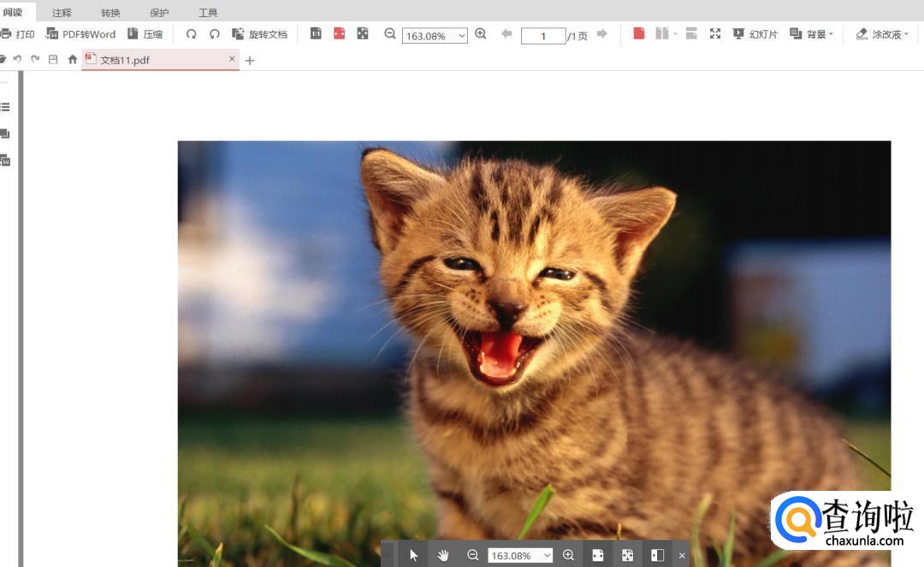Viewport: 924px width, 567px height.
Task: Click the home icon beside file tab
Action: pyautogui.click(x=72, y=60)
